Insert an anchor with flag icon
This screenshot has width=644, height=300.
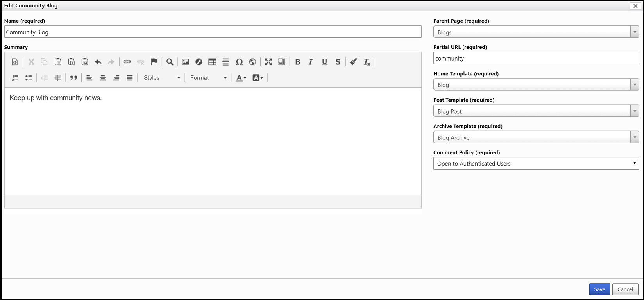click(154, 62)
